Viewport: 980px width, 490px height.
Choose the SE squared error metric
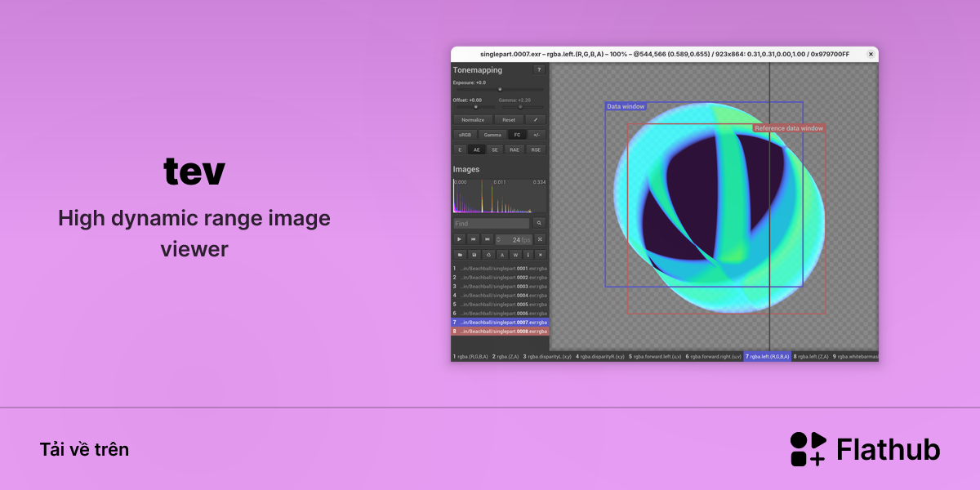pyautogui.click(x=495, y=149)
